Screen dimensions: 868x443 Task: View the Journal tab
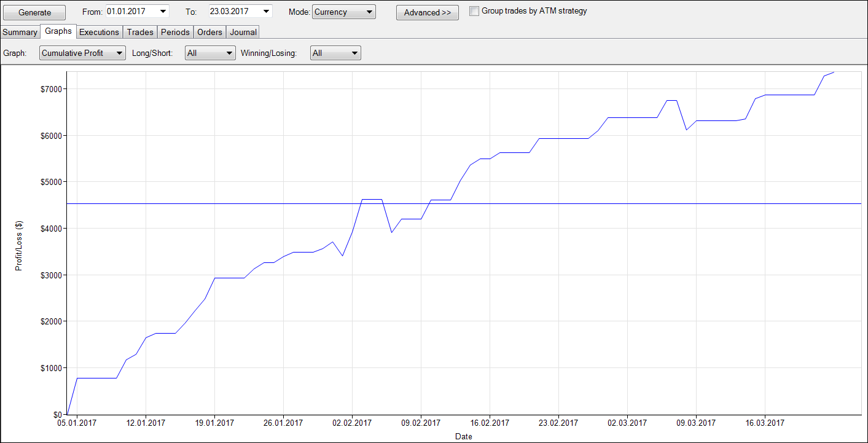point(243,32)
